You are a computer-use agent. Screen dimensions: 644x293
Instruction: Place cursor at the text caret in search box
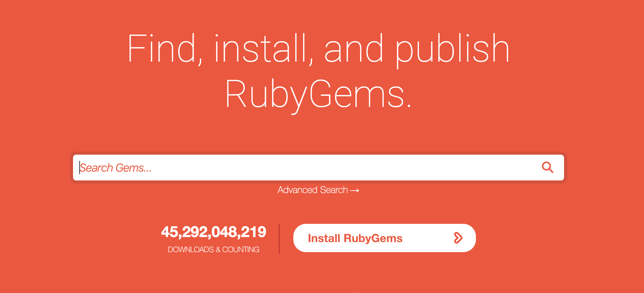(x=80, y=168)
